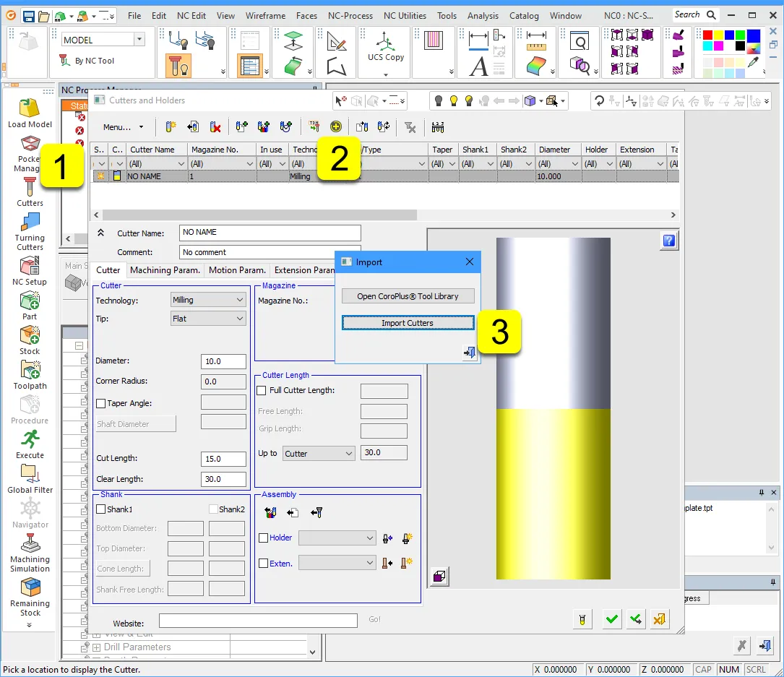Click the Stock icon in sidebar

click(x=30, y=336)
